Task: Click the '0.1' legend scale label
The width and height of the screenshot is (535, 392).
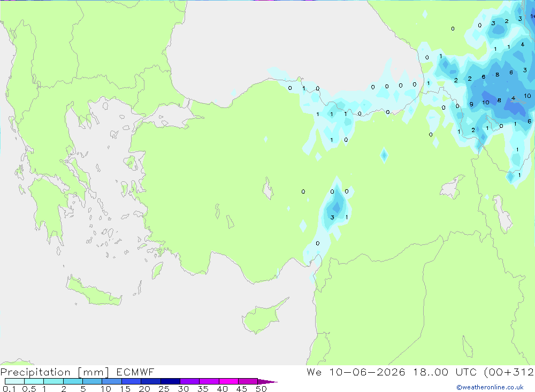Action: (x=9, y=389)
